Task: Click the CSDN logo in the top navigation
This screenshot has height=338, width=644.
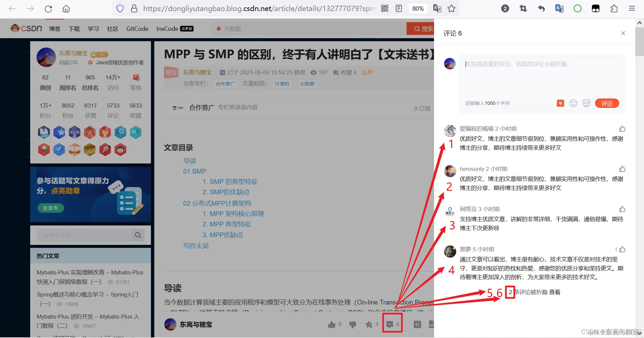Action: [26, 28]
